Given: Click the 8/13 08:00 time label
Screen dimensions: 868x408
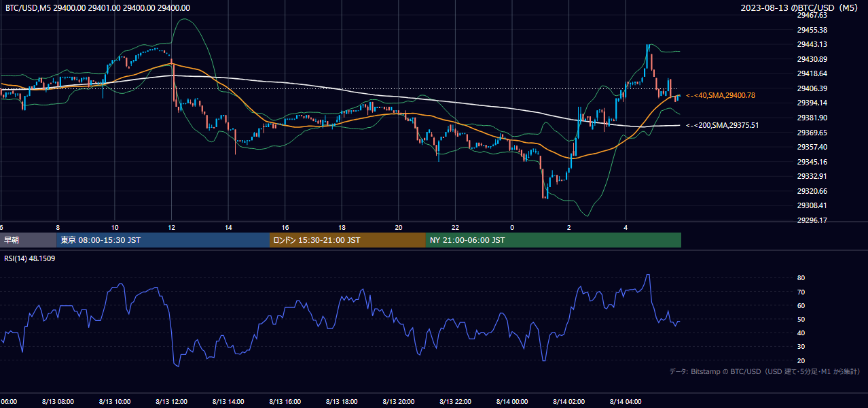Looking at the screenshot, I should tap(58, 402).
